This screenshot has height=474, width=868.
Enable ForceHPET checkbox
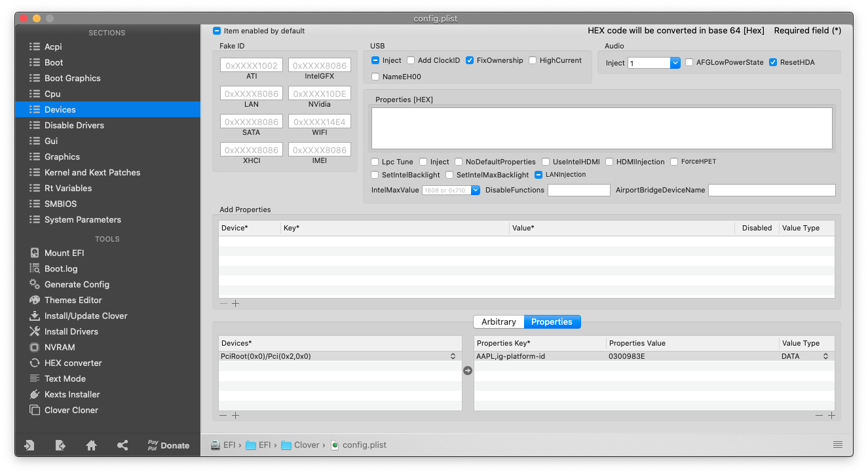point(675,162)
